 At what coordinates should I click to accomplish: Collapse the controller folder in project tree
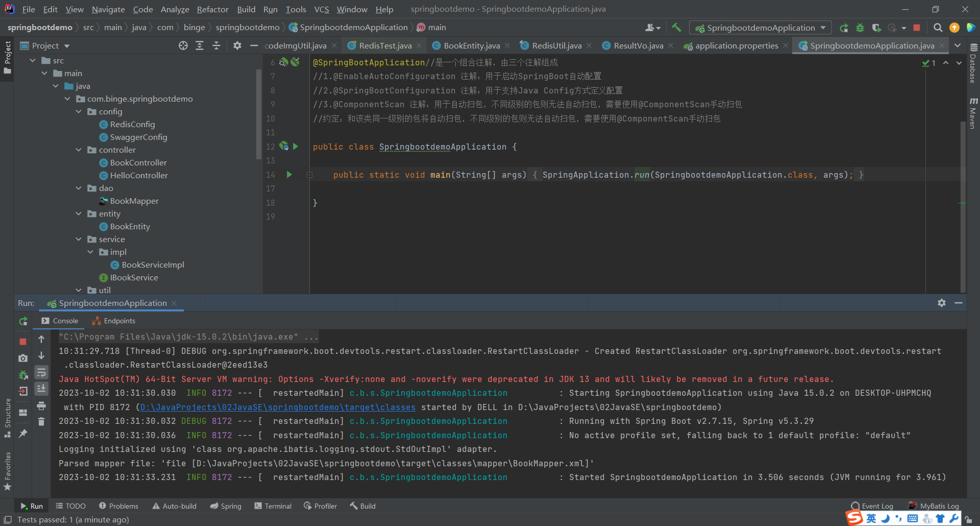coord(79,150)
